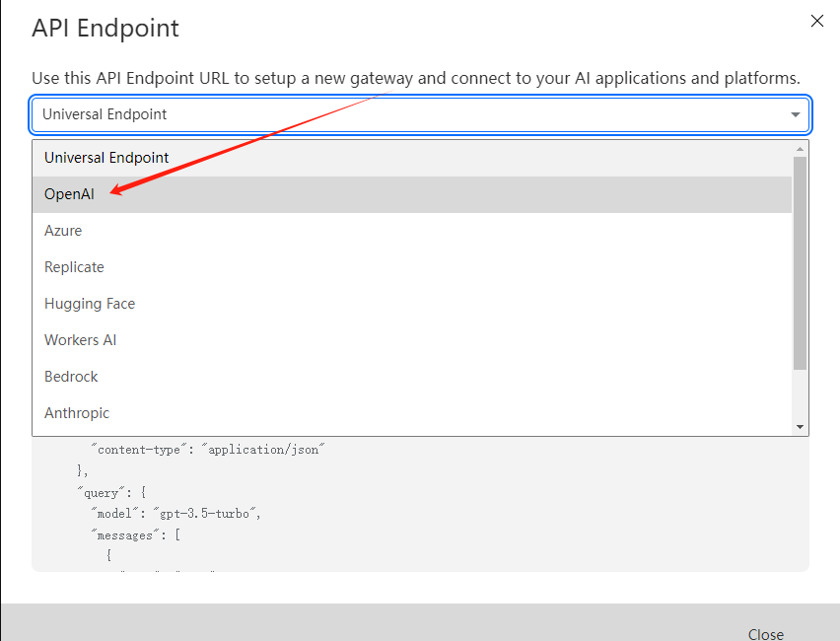Viewport: 840px width, 641px height.
Task: Select the Workers AI option
Action: coord(80,340)
